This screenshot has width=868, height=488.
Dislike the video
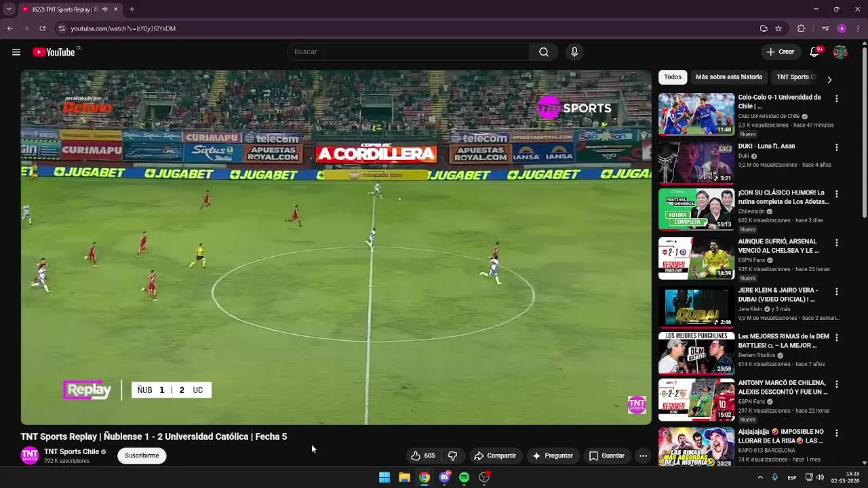(453, 456)
